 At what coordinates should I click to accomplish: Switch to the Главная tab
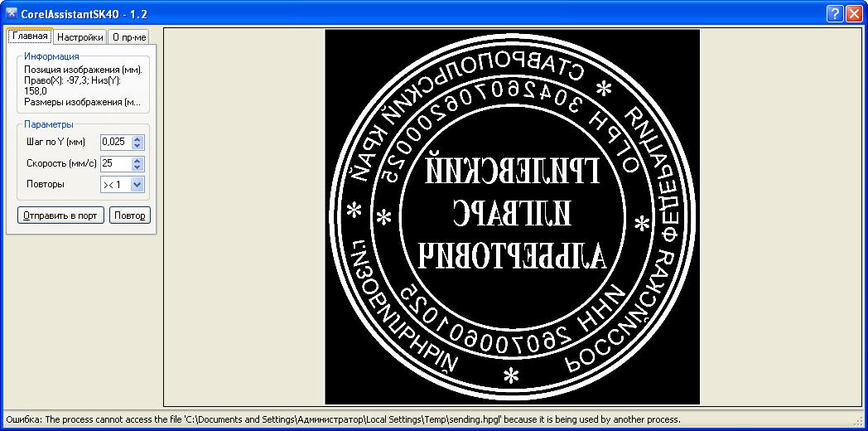tap(30, 36)
